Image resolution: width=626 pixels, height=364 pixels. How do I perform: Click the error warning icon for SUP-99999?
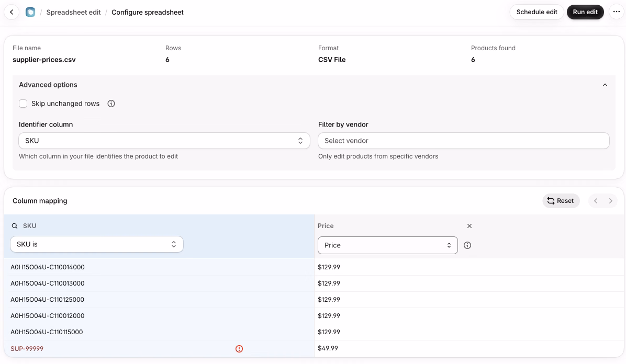(239, 349)
